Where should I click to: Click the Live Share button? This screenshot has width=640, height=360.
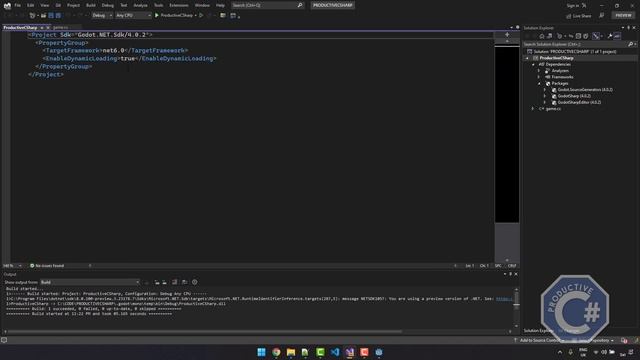click(x=579, y=16)
